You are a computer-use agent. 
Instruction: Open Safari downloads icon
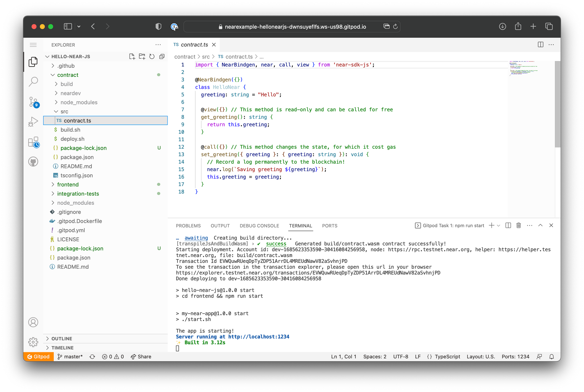(x=502, y=27)
